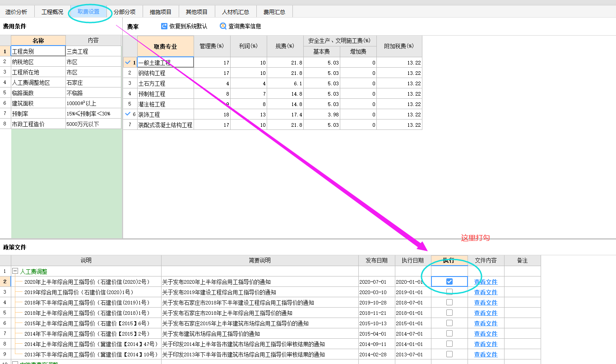Check 执行 for 2019年综合用工指导价
616x364 pixels.
[449, 292]
